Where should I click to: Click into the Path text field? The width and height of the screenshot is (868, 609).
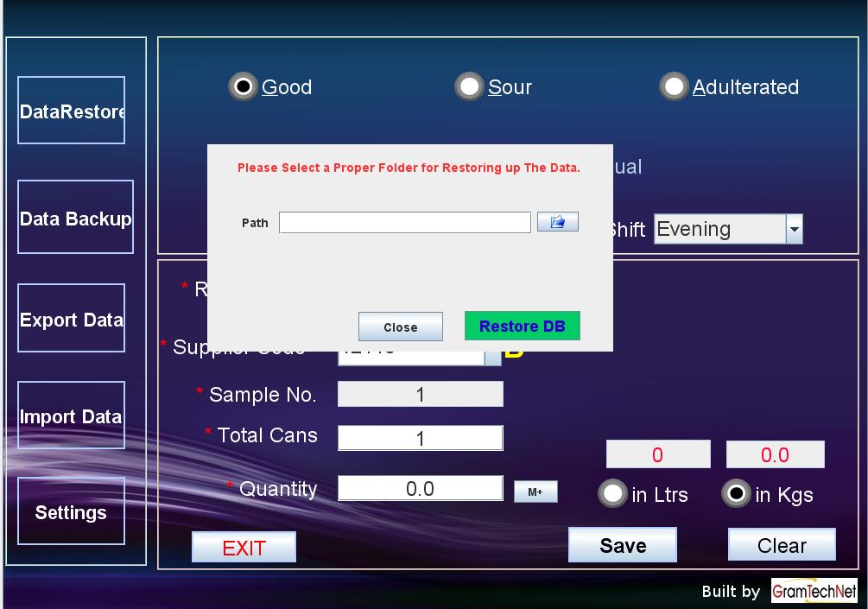(404, 223)
